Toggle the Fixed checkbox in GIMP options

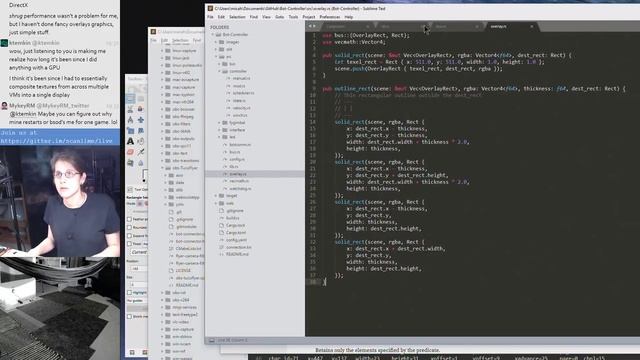pos(129,244)
